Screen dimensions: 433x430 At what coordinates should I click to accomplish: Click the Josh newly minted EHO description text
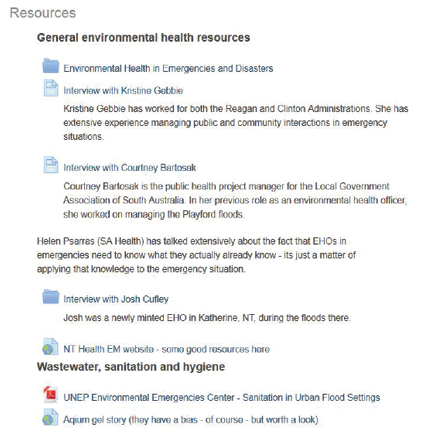(207, 318)
